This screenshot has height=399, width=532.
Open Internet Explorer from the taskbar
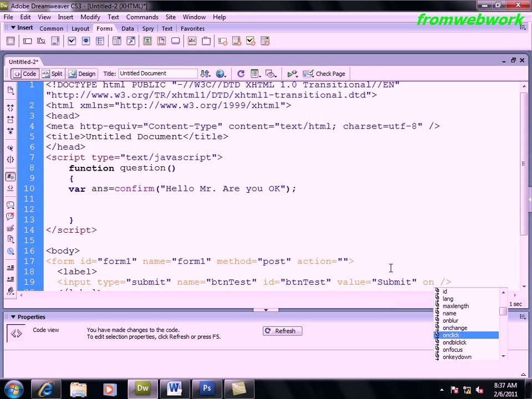(x=46, y=389)
